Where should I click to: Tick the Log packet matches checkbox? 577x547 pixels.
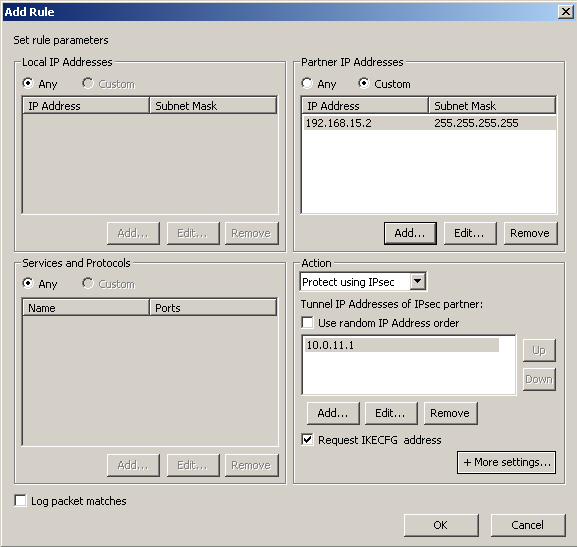21,501
